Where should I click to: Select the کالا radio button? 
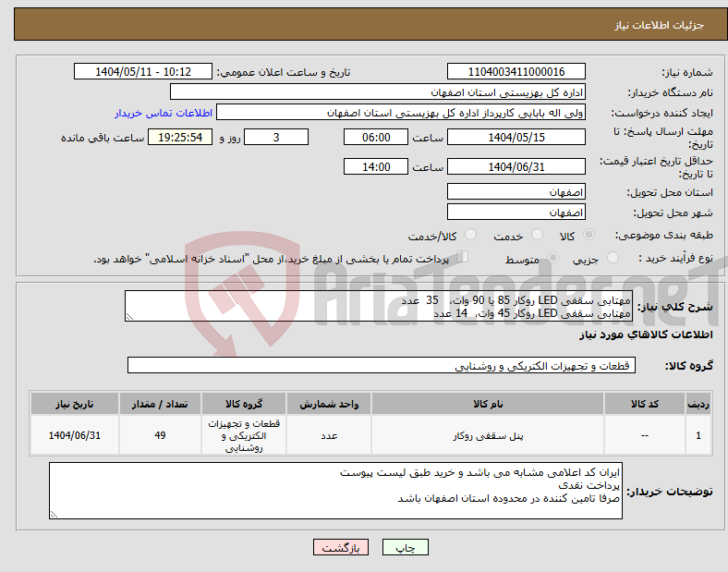tap(588, 235)
